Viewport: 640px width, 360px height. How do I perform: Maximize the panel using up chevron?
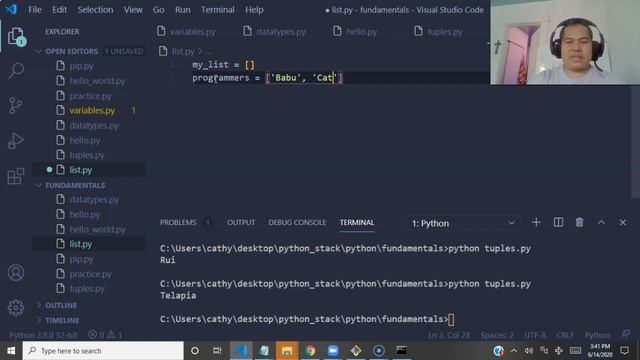tap(601, 222)
